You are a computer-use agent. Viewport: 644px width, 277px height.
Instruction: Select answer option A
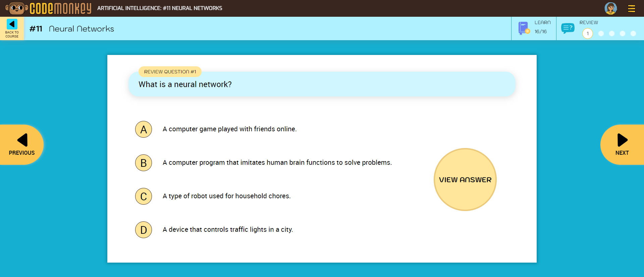(x=144, y=129)
